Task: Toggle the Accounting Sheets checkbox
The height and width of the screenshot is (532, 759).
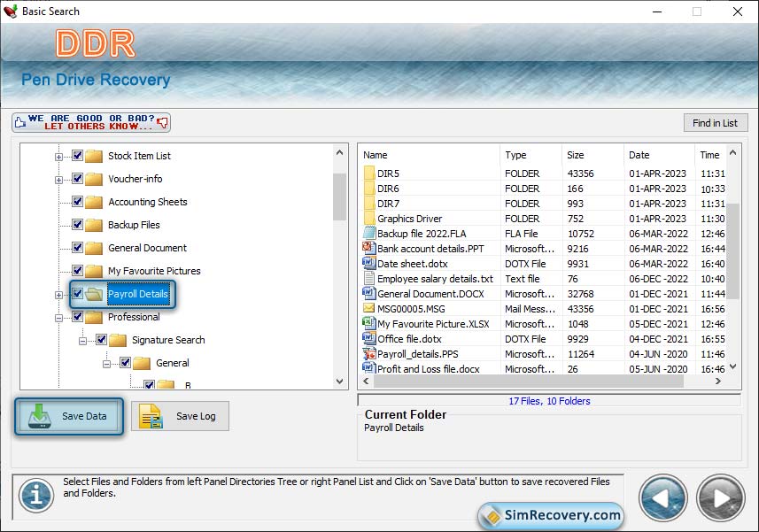Action: (77, 201)
